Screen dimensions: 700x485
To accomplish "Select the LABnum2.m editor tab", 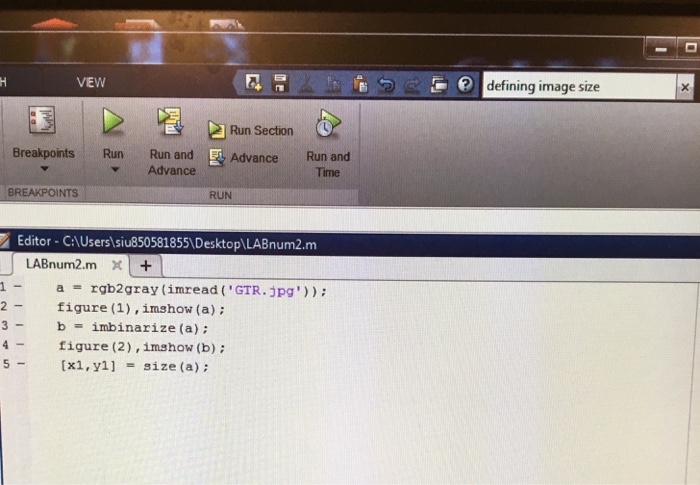I will click(x=61, y=264).
